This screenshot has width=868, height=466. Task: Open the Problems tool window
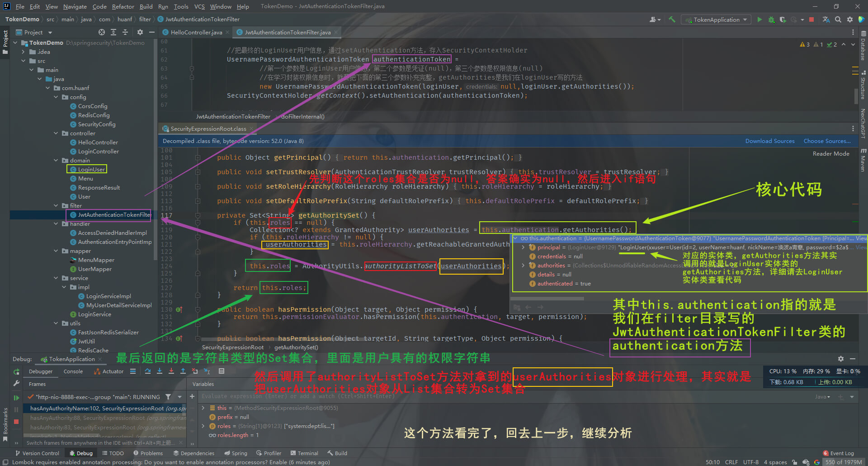[148, 453]
